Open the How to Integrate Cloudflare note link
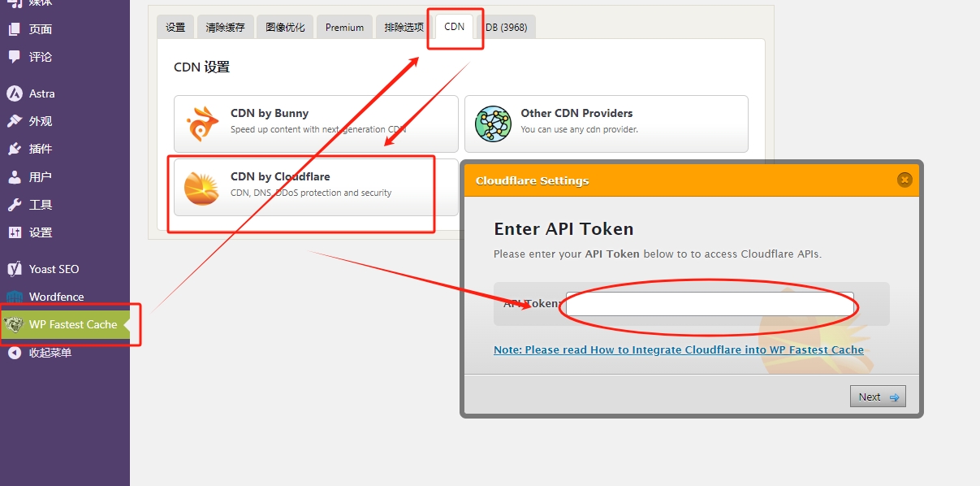The image size is (980, 486). tap(679, 349)
